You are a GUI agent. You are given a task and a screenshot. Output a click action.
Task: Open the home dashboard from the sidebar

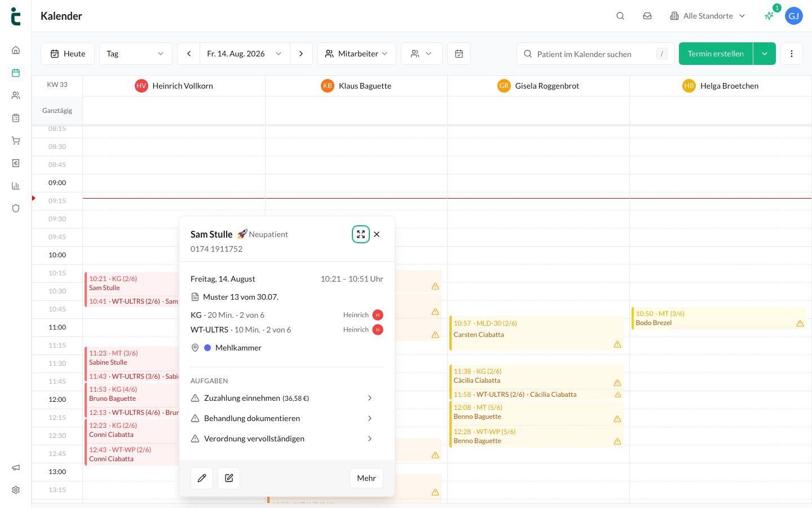point(16,50)
